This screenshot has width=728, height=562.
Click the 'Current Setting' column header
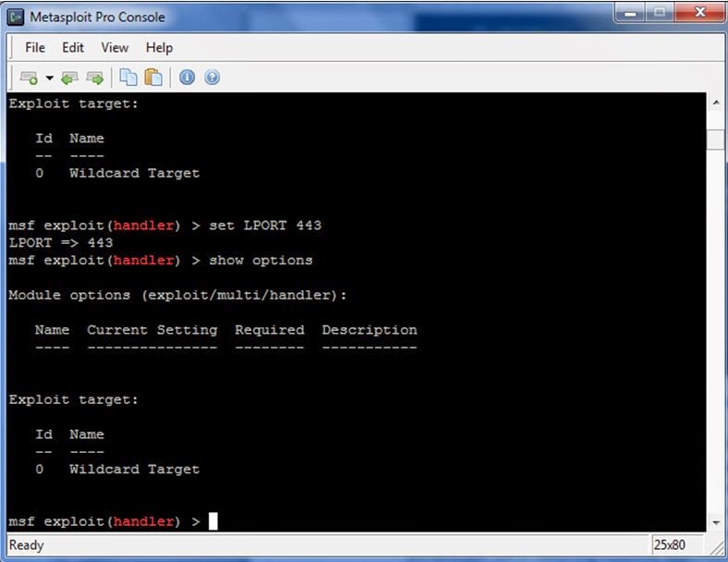[152, 330]
